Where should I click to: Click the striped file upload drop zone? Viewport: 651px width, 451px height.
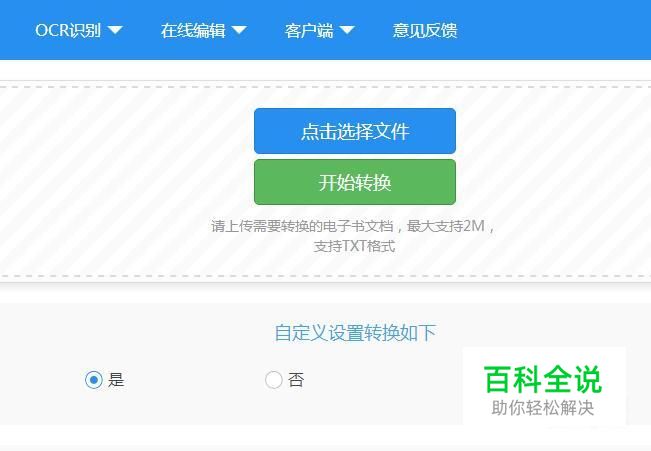click(125, 181)
